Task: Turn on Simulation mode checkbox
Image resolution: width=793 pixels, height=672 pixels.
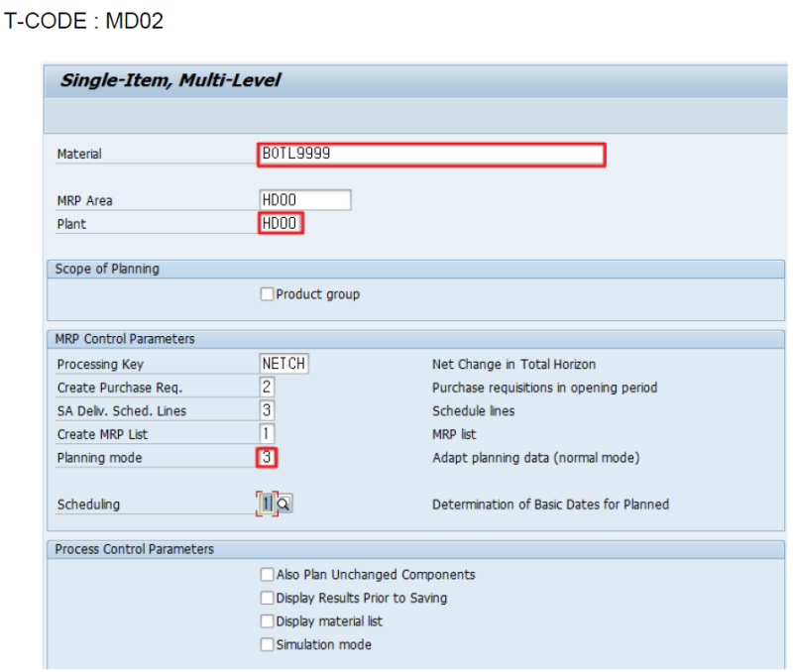Action: tap(267, 644)
